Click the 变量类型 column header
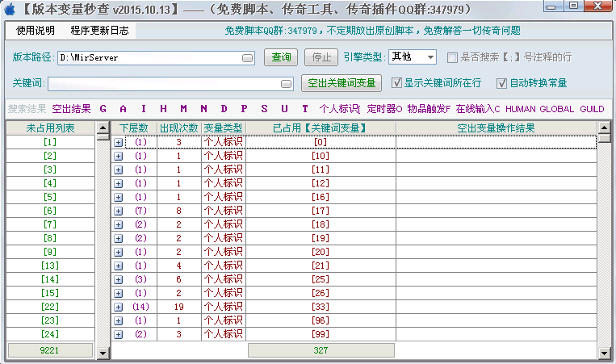 pos(223,128)
